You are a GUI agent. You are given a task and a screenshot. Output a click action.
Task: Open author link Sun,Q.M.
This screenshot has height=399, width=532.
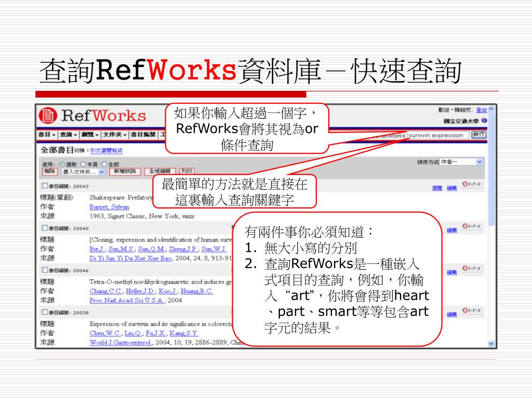point(151,249)
